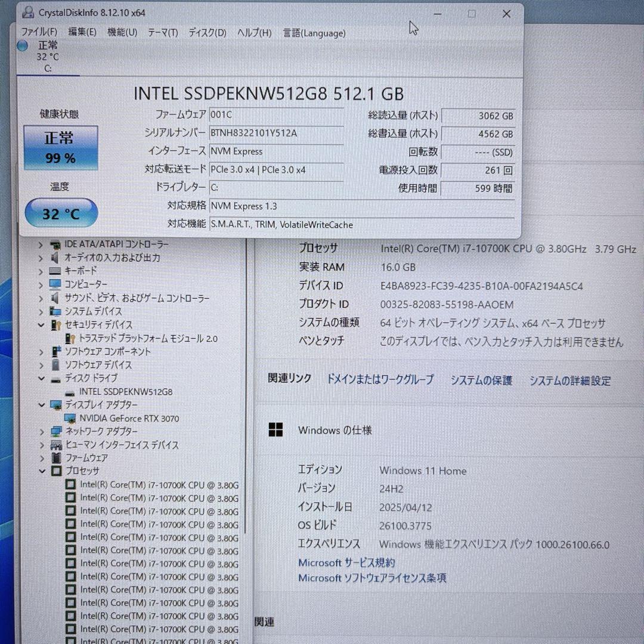Open the ヘルプ(H) menu
This screenshot has width=644, height=644.
tap(254, 33)
